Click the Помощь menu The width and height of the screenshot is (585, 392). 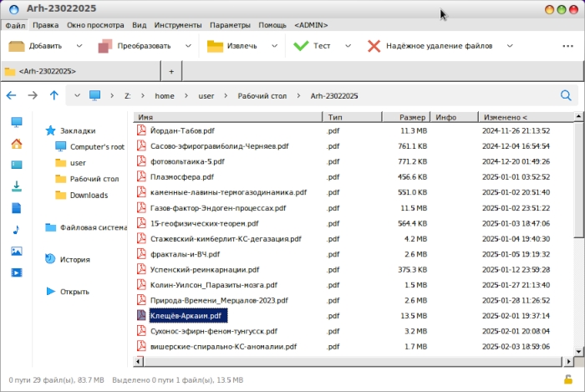click(272, 25)
